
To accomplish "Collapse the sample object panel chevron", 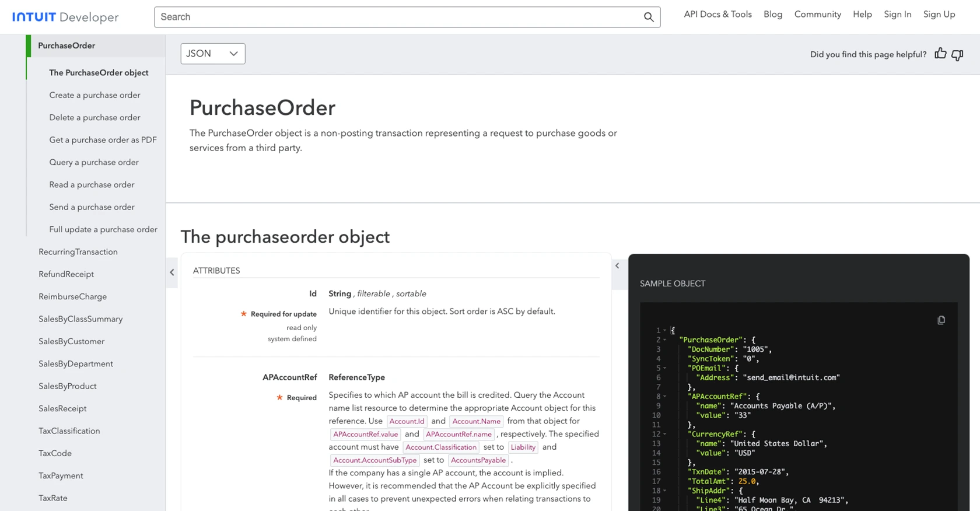I will (x=617, y=266).
